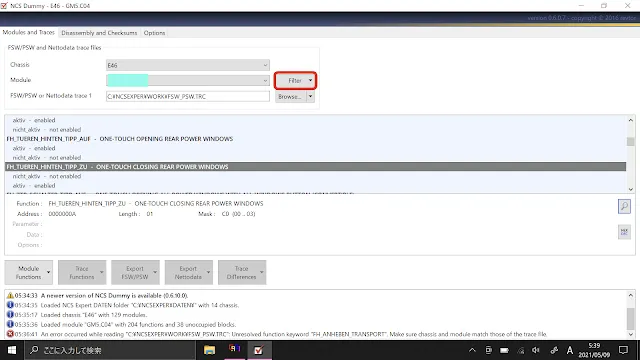This screenshot has height=360, width=640.
Task: Click the IME 'A' input indicator
Action: point(569,350)
